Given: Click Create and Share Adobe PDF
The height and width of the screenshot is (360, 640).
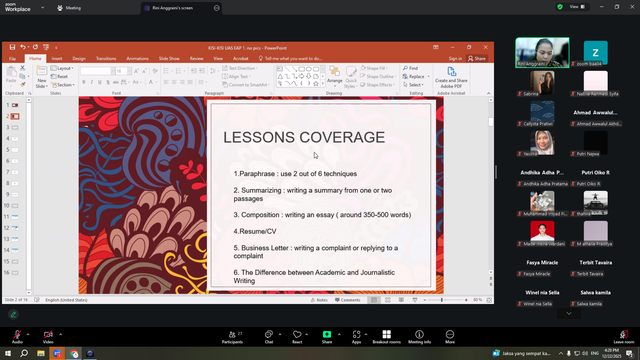Looking at the screenshot, I should pos(451,78).
